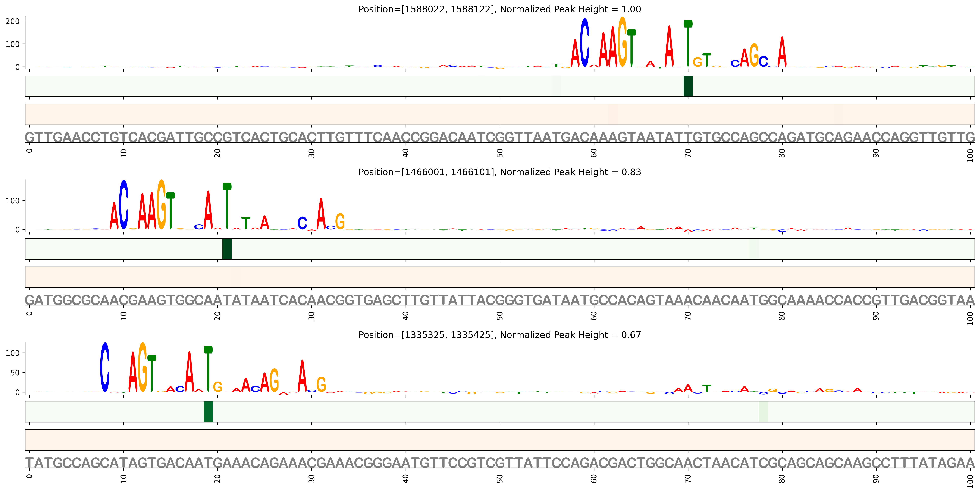
Task: Select the dark green heatmap cell in the bottom panel
Action: click(x=208, y=412)
